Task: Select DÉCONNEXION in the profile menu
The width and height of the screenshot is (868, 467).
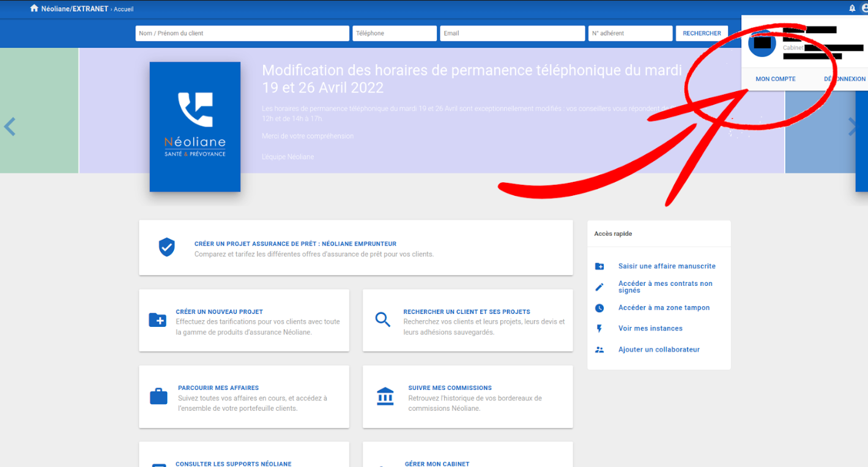Action: 845,79
